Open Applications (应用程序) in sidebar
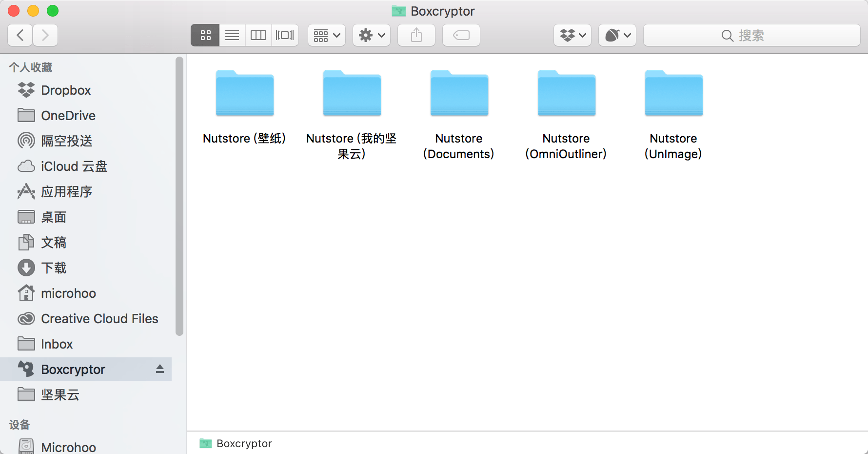868x454 pixels. (x=86, y=192)
